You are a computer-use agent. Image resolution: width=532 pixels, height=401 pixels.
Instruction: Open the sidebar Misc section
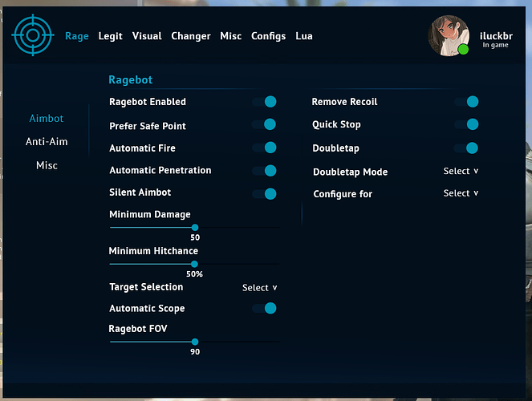(x=47, y=165)
